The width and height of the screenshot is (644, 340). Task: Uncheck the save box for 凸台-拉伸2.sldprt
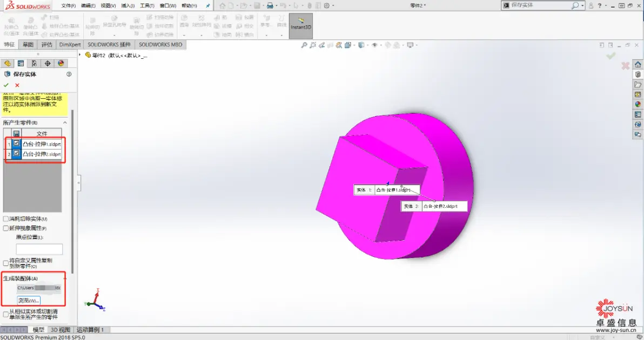pyautogui.click(x=16, y=153)
